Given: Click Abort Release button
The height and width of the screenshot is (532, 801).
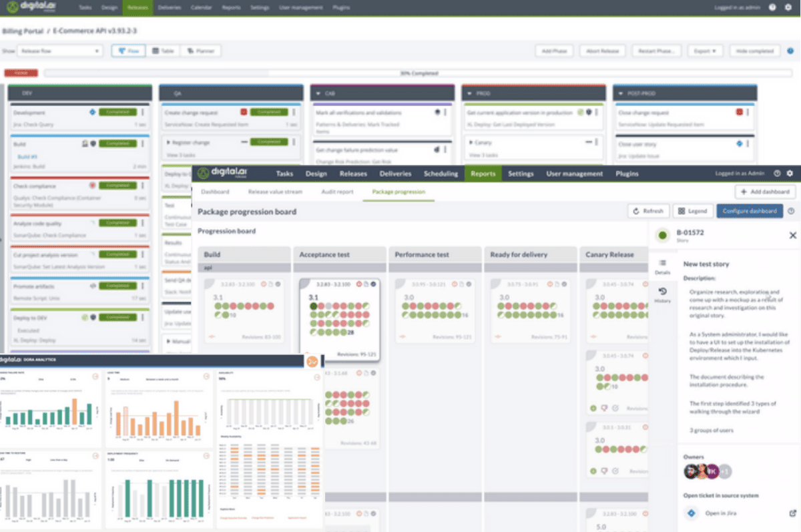Looking at the screenshot, I should click(603, 51).
